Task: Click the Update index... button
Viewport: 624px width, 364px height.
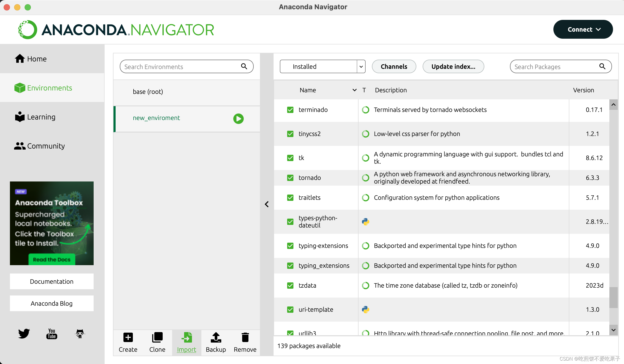Action: click(453, 67)
